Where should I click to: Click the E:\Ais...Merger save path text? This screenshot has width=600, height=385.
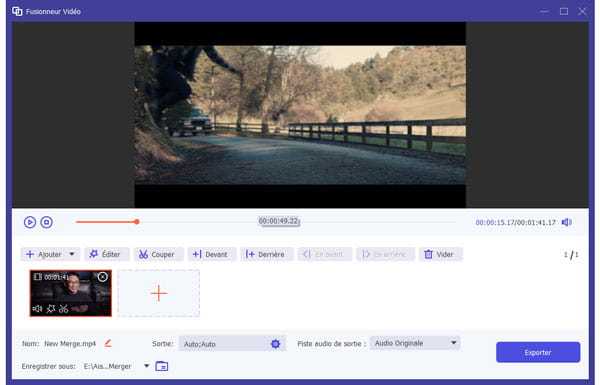108,366
